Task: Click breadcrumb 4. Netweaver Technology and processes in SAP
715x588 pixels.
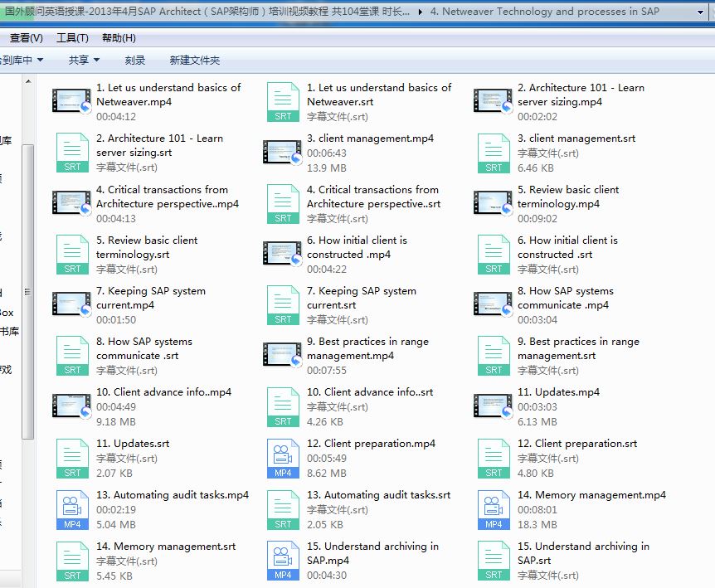Action: coord(544,12)
